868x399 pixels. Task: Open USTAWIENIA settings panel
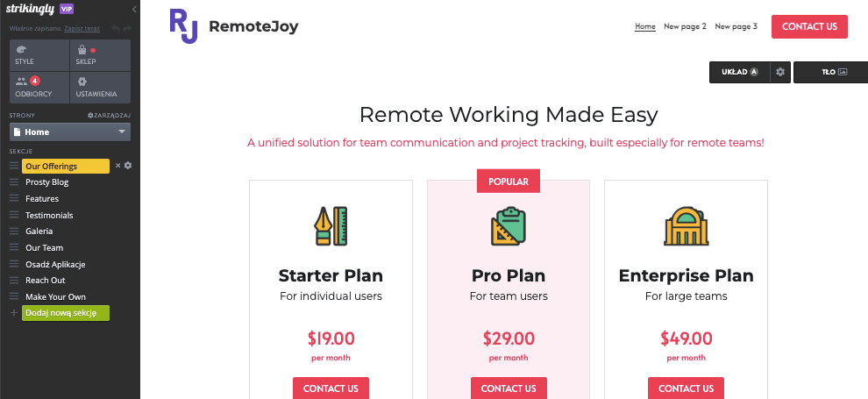(101, 88)
